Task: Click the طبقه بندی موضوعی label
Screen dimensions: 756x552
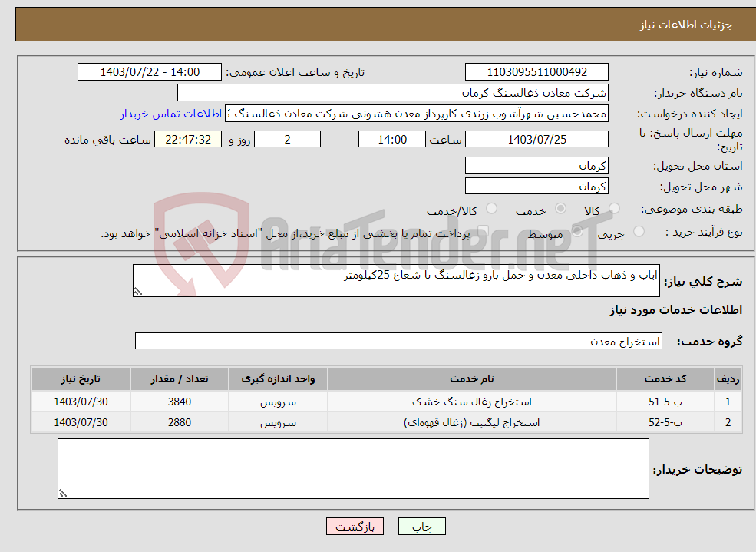Action: click(x=692, y=209)
